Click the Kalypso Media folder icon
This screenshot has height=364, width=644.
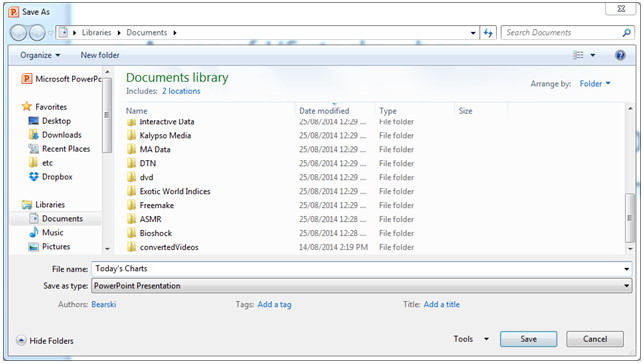coord(131,135)
